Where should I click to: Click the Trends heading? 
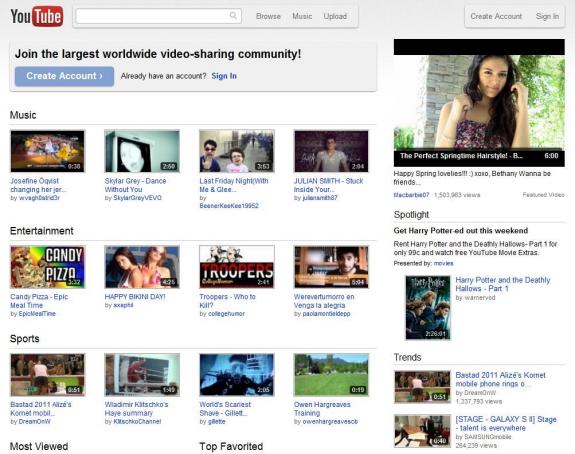(x=407, y=357)
